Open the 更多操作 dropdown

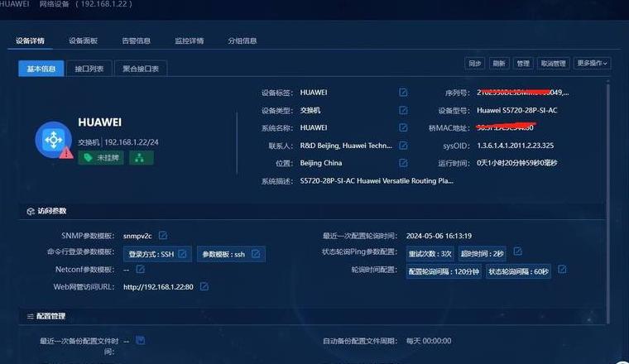pyautogui.click(x=592, y=64)
